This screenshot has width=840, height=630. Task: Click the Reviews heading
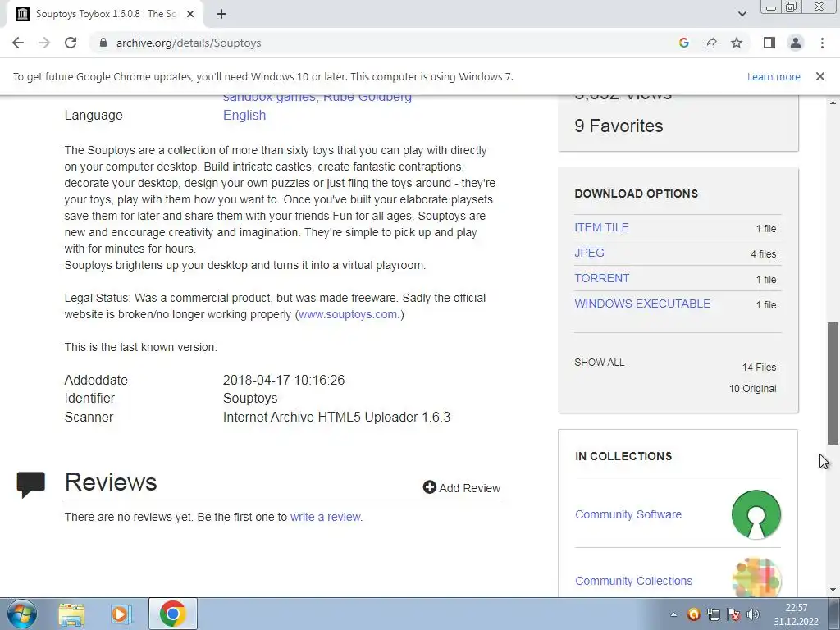[111, 482]
